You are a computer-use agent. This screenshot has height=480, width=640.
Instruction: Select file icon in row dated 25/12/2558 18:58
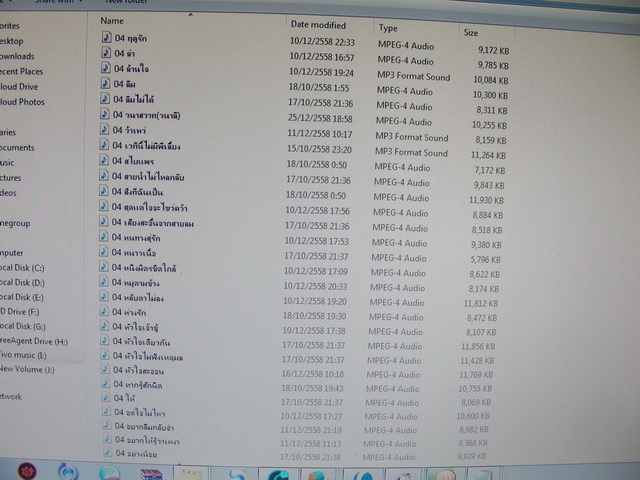click(105, 114)
